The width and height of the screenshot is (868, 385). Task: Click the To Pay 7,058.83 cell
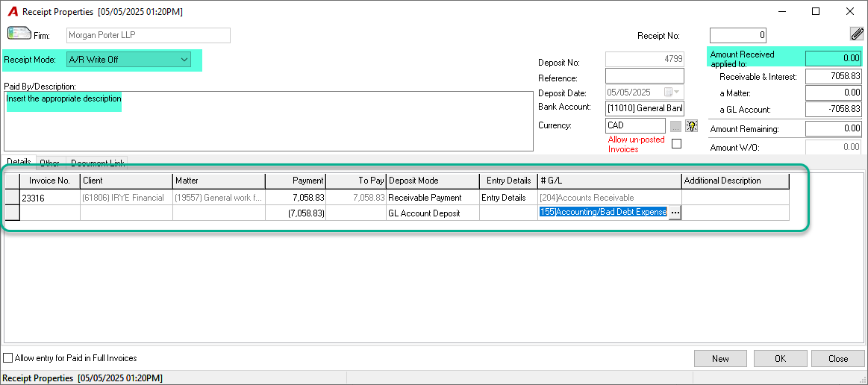(x=357, y=198)
